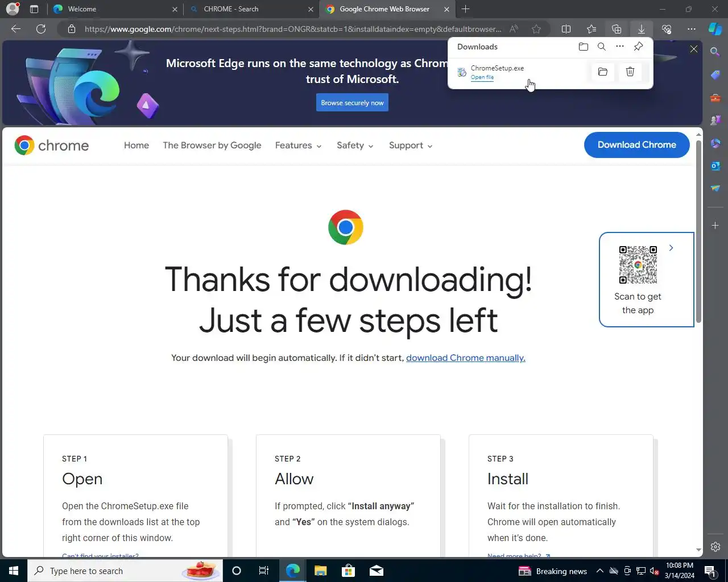This screenshot has height=582, width=728.
Task: Click the QR code image
Action: [638, 265]
